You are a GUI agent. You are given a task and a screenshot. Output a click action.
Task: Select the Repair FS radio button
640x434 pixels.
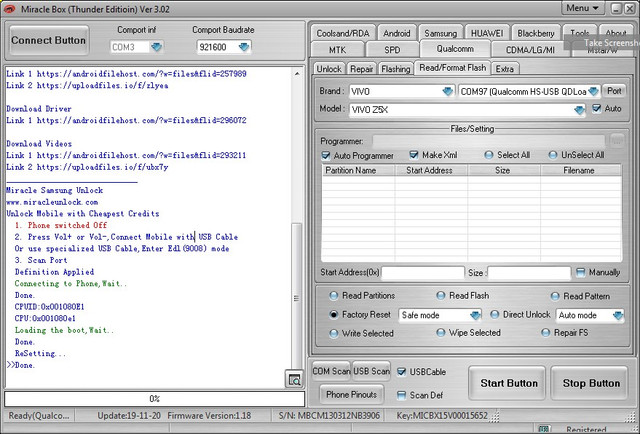(545, 333)
